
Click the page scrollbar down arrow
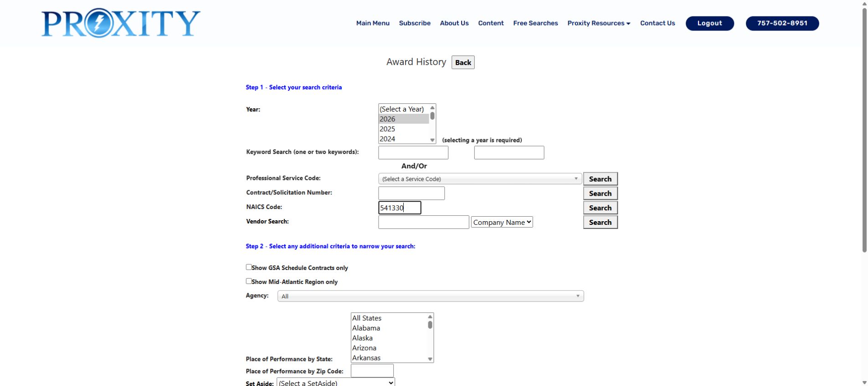pyautogui.click(x=864, y=383)
